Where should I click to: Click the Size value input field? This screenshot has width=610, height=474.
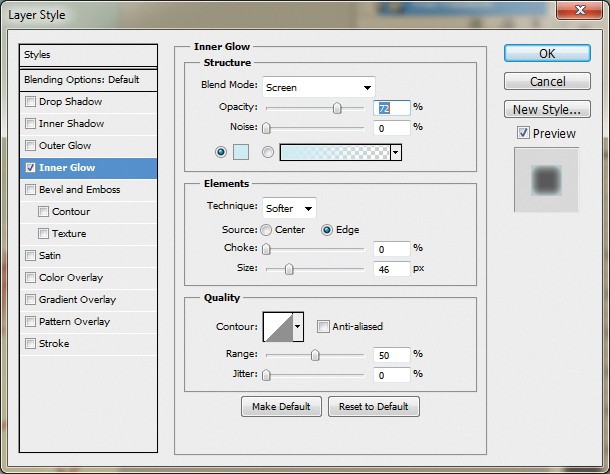tap(392, 269)
